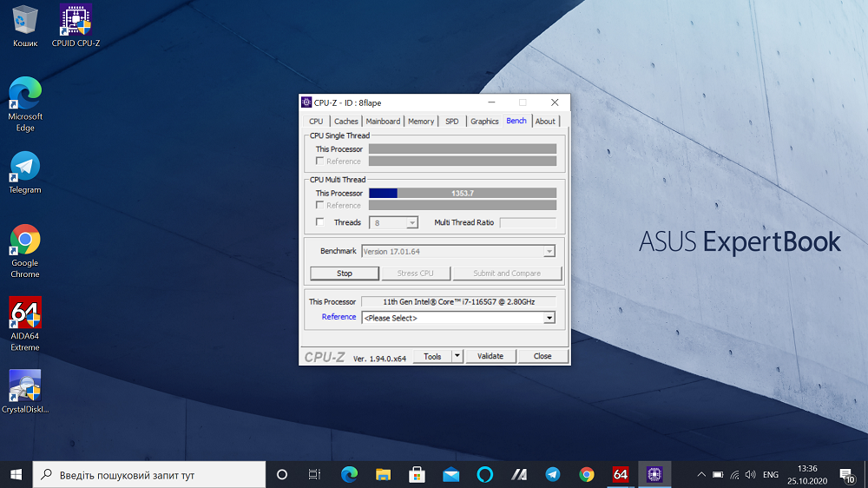Click the Tools button

coord(432,356)
